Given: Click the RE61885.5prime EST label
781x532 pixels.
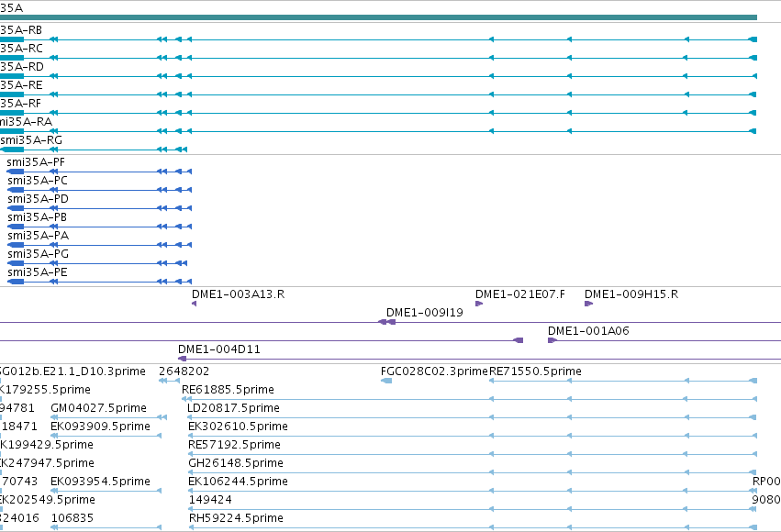Looking at the screenshot, I should click(x=229, y=390).
